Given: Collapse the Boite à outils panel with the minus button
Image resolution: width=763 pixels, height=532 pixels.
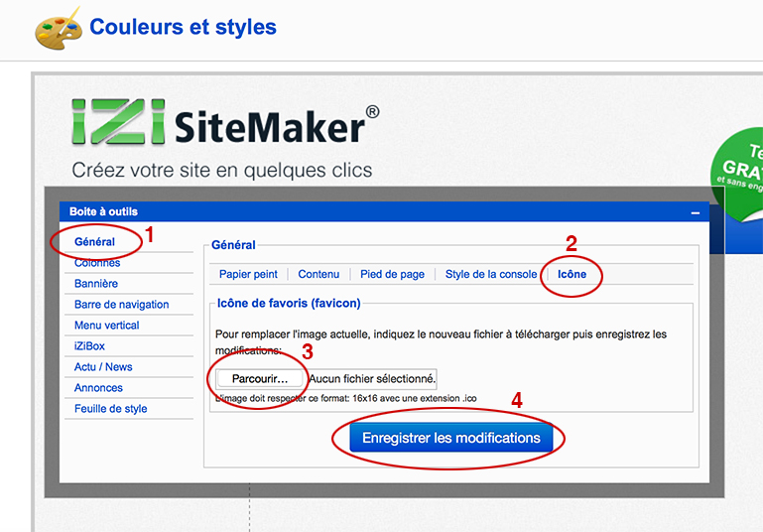Looking at the screenshot, I should (696, 212).
